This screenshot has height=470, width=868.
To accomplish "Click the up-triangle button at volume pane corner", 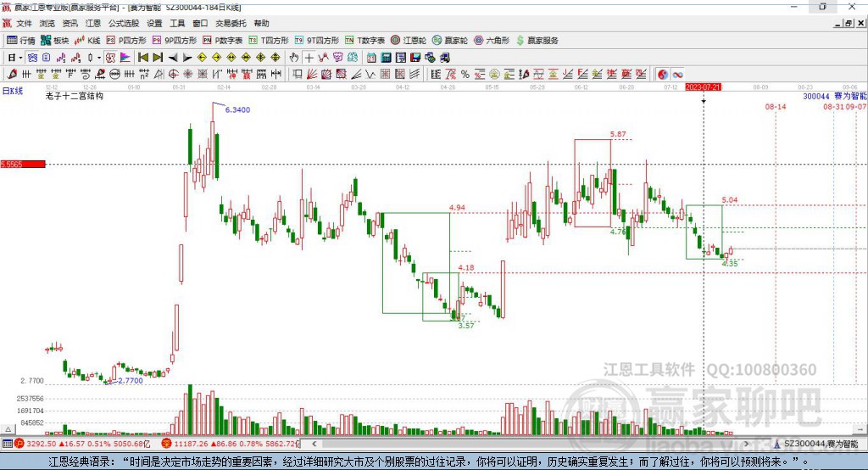I will 8,429.
